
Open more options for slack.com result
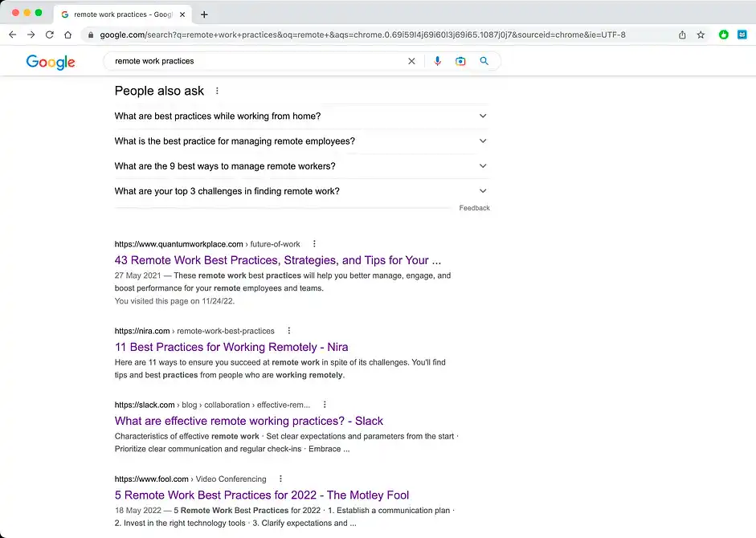[x=325, y=405]
